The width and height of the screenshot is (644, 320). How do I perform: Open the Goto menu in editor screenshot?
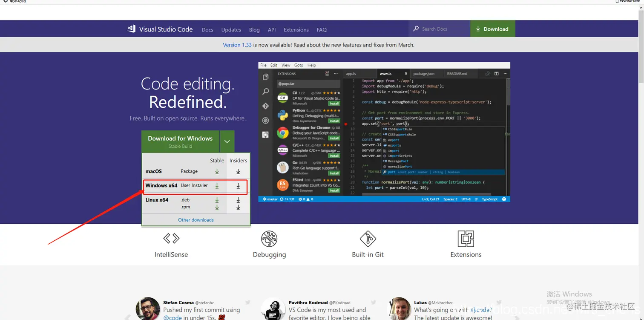click(299, 65)
